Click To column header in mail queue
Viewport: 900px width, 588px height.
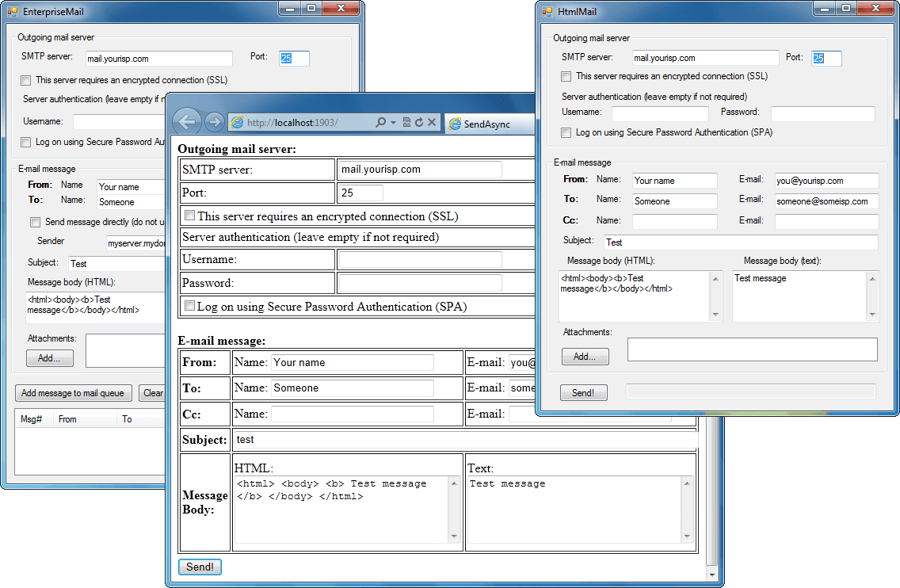pos(141,419)
